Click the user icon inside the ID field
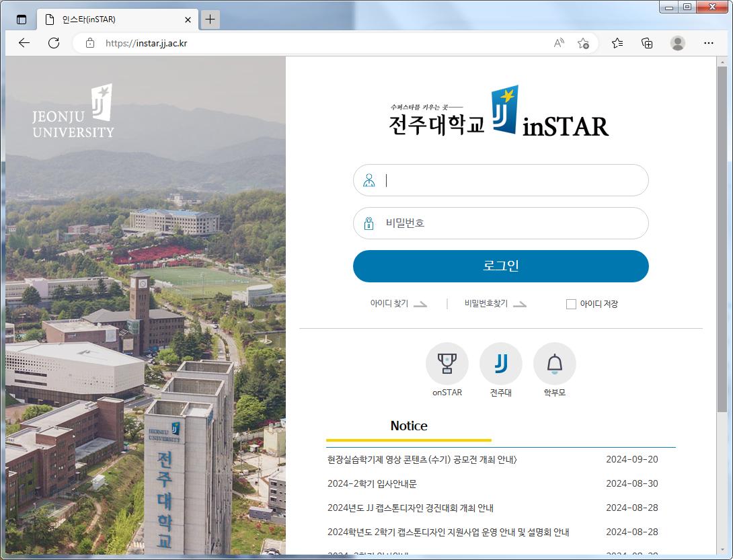Viewport: 733px width, 560px height. click(369, 180)
